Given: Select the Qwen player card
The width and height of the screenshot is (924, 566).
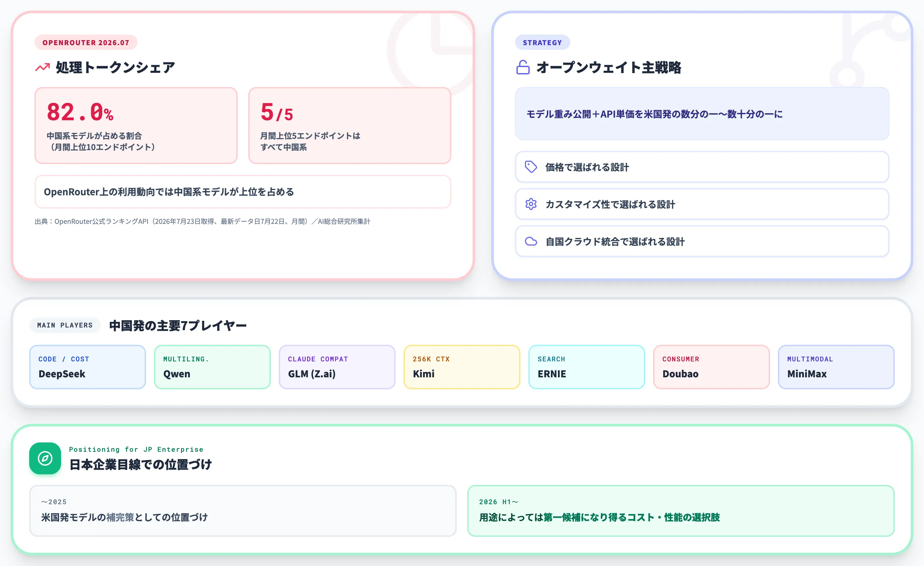Looking at the screenshot, I should [x=212, y=367].
